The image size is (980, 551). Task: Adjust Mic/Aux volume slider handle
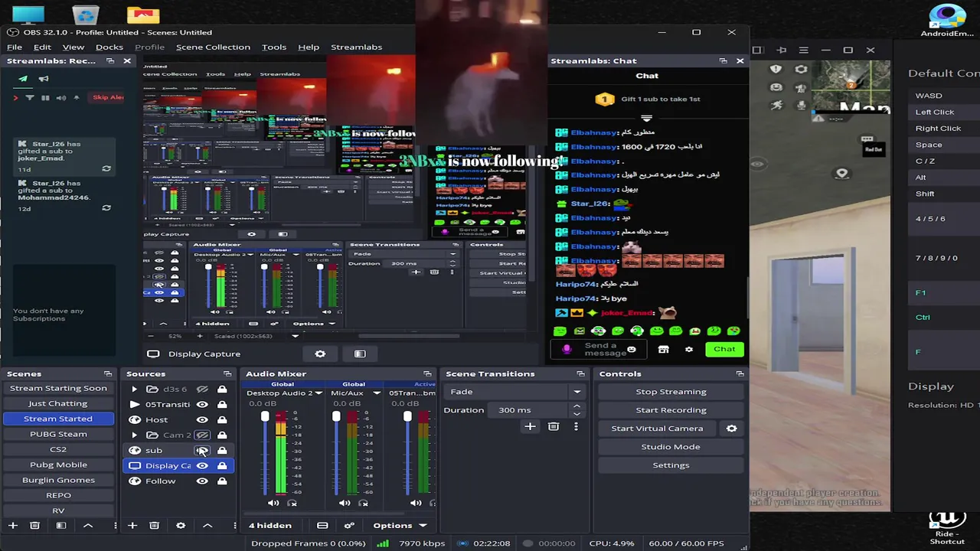point(336,416)
